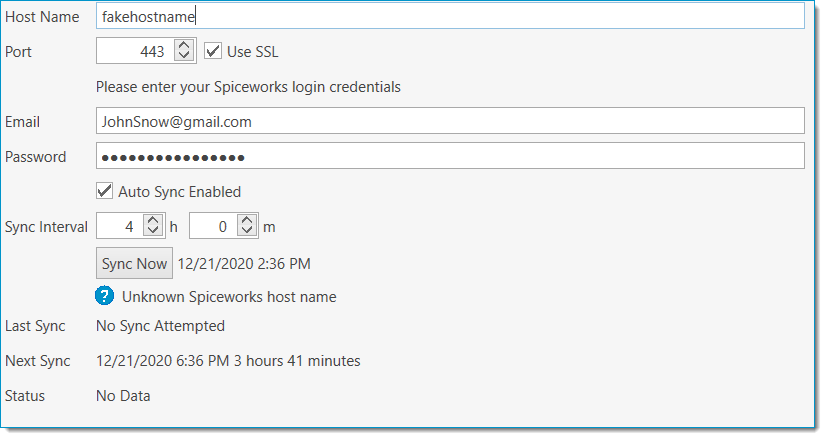Disable the Auto Sync Enabled checkbox
This screenshot has width=825, height=438.
click(104, 191)
